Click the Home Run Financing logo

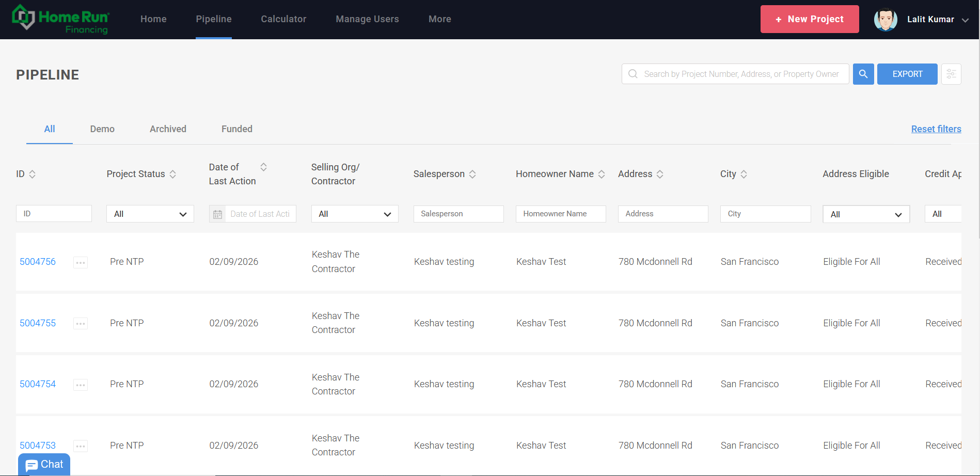(x=60, y=20)
